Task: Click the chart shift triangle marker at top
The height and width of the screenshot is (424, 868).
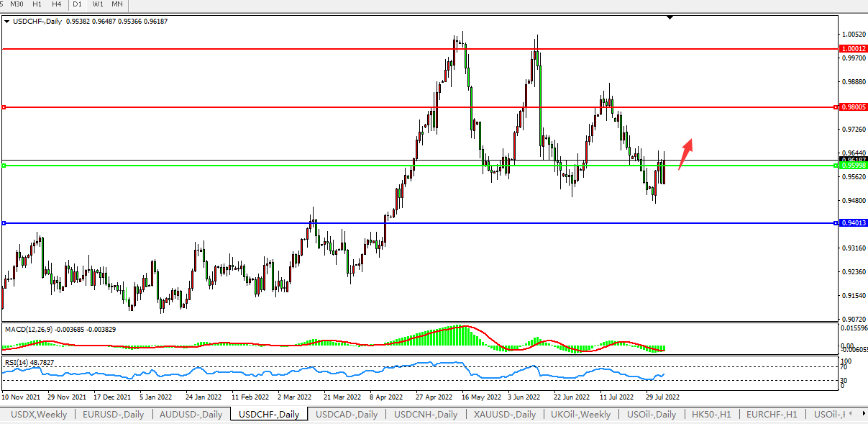Action: pos(670,17)
